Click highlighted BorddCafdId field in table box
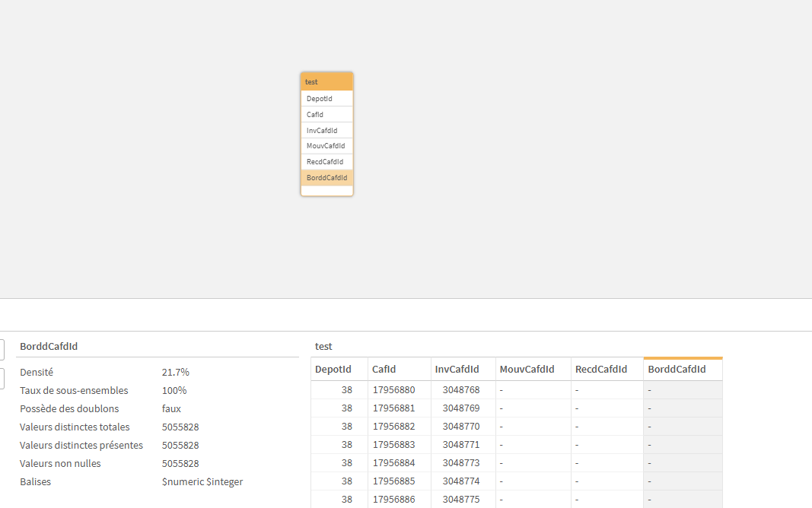 (x=326, y=178)
